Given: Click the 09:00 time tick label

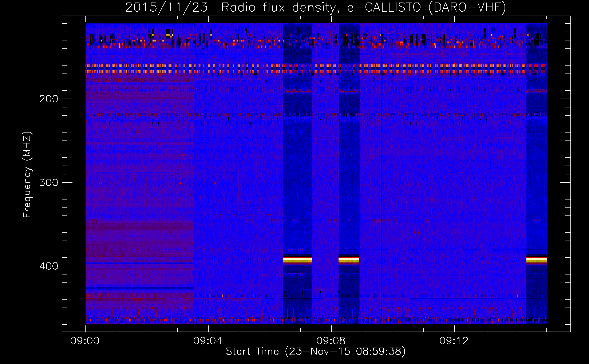Looking at the screenshot, I should coord(85,341).
